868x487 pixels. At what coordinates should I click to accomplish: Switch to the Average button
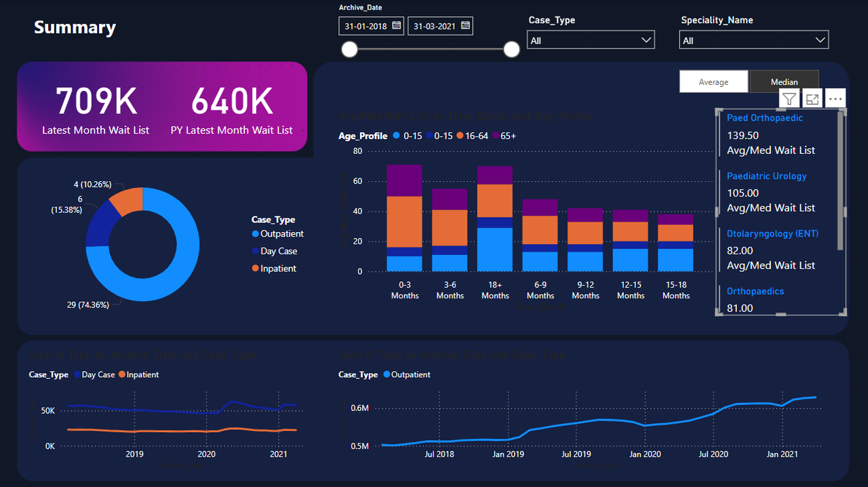713,81
